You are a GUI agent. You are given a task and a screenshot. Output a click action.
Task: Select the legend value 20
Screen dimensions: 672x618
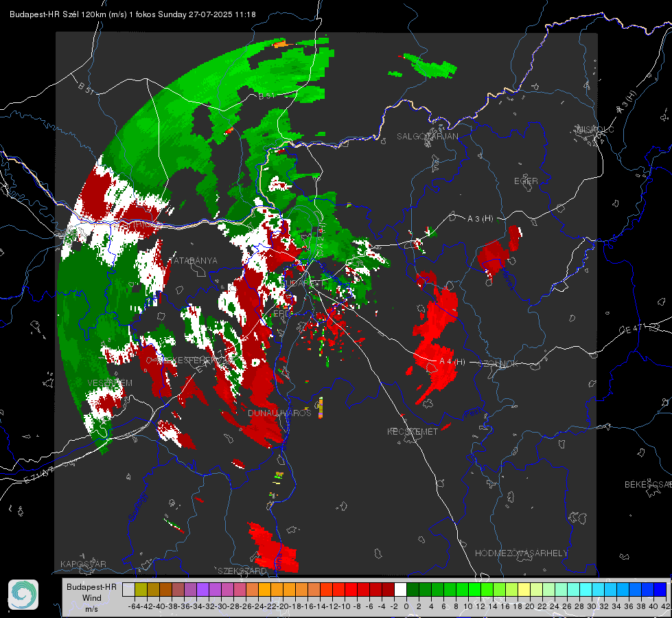pyautogui.click(x=530, y=606)
